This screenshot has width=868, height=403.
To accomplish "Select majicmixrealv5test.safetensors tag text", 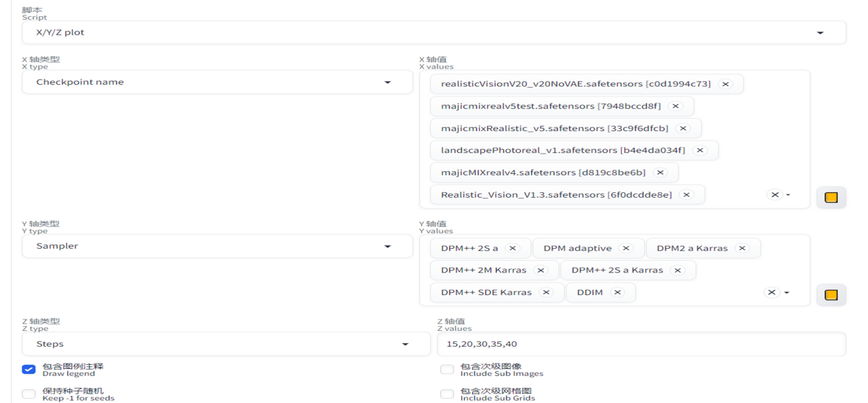I will (551, 106).
